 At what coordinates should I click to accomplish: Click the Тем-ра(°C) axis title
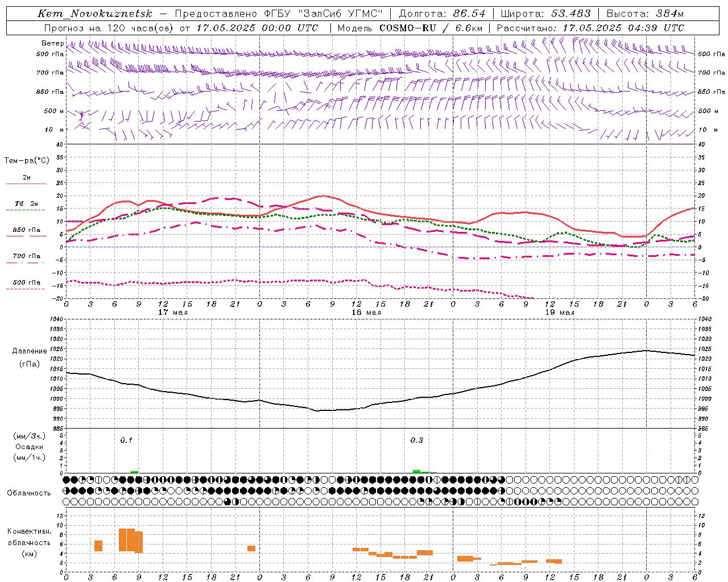tap(27, 161)
